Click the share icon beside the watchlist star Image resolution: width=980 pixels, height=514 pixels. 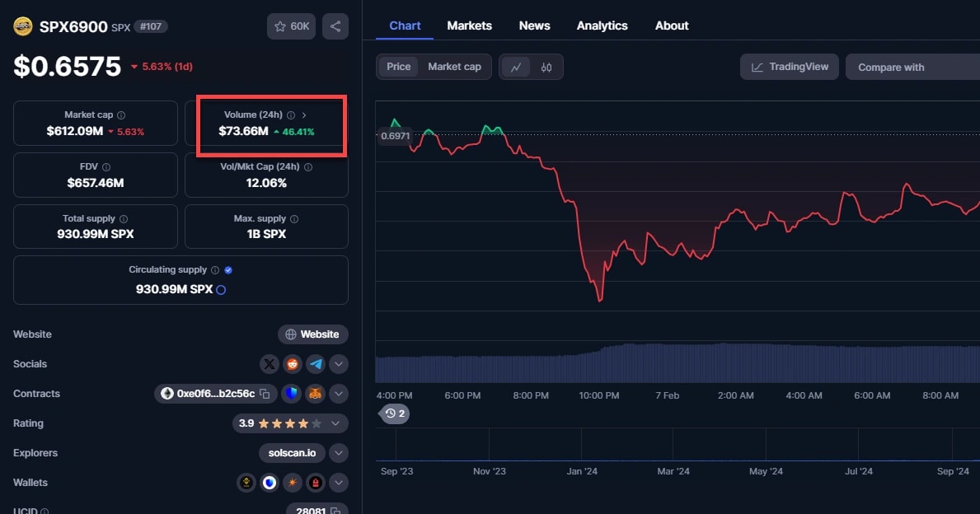[x=335, y=26]
